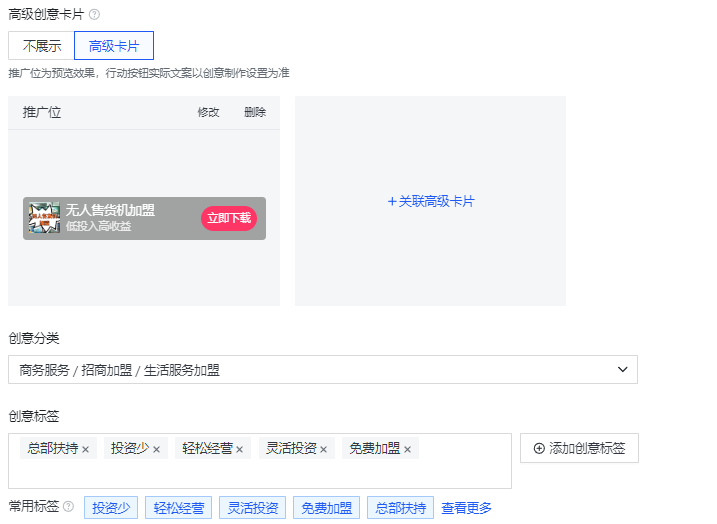Screen dimensions: 717x524
Task: Open the 创意分类 dropdown
Action: (x=323, y=369)
